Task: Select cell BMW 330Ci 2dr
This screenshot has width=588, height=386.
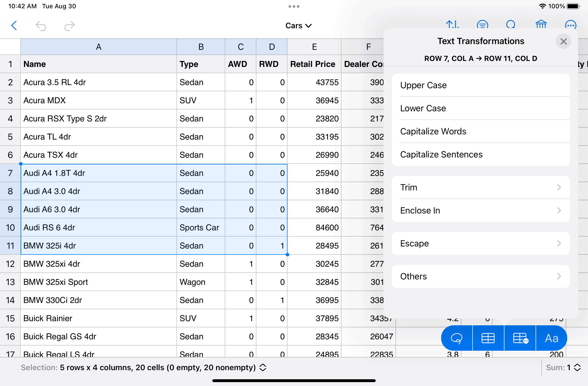Action: [99, 300]
